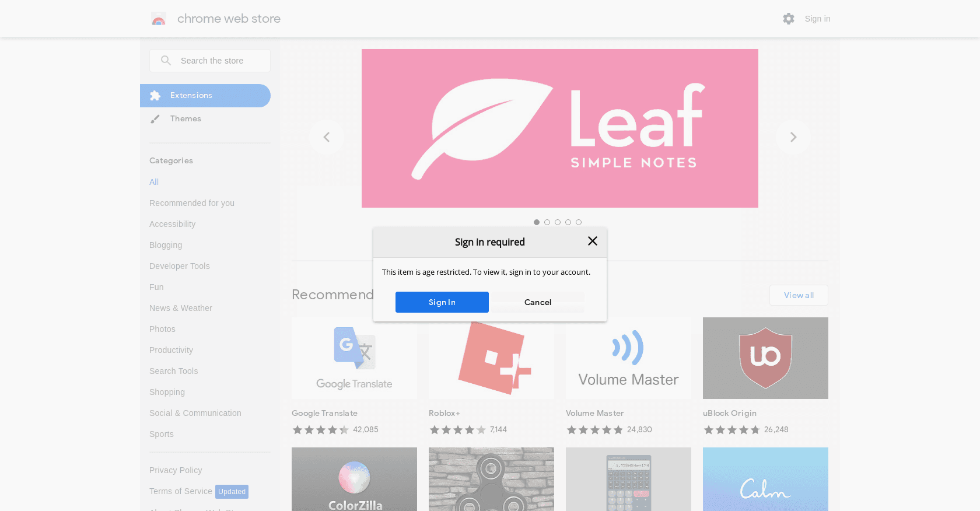980x511 pixels.
Task: Open the Leaf Simple Notes banner
Action: pyautogui.click(x=560, y=128)
